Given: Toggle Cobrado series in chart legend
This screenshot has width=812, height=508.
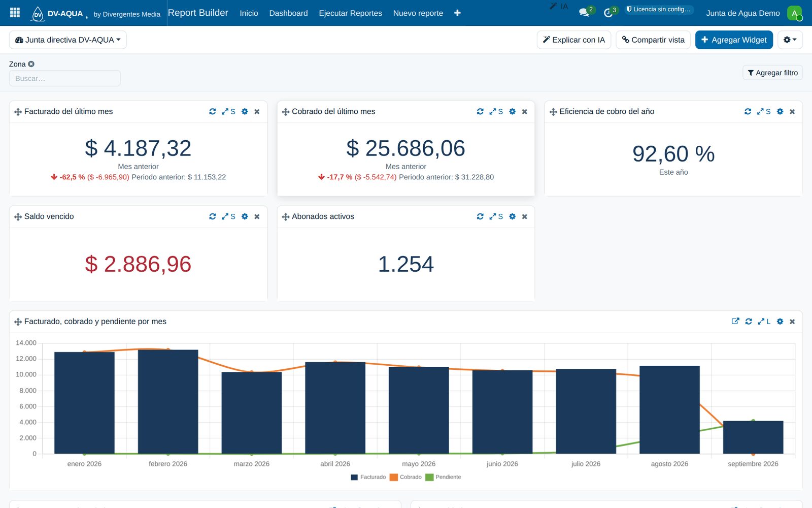Looking at the screenshot, I should [406, 477].
